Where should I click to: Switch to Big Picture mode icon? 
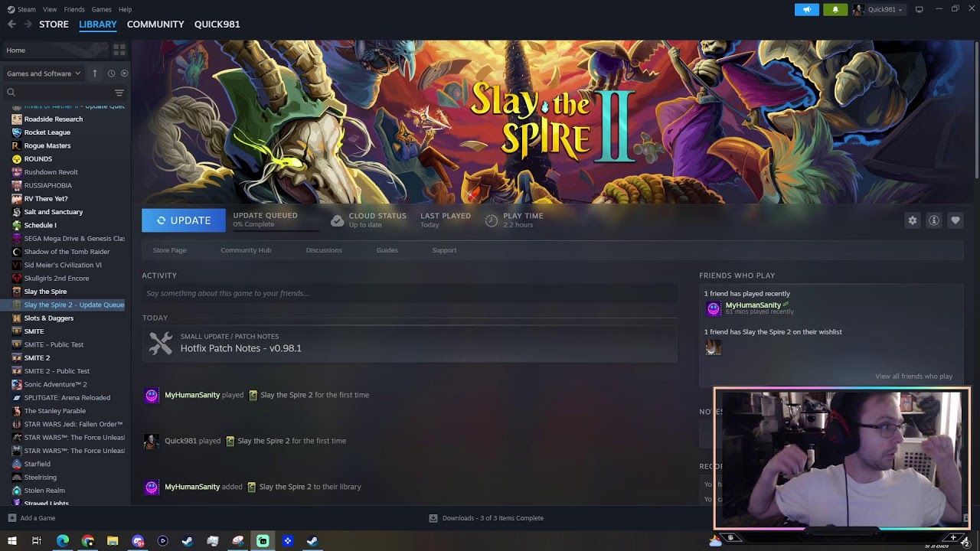point(919,9)
